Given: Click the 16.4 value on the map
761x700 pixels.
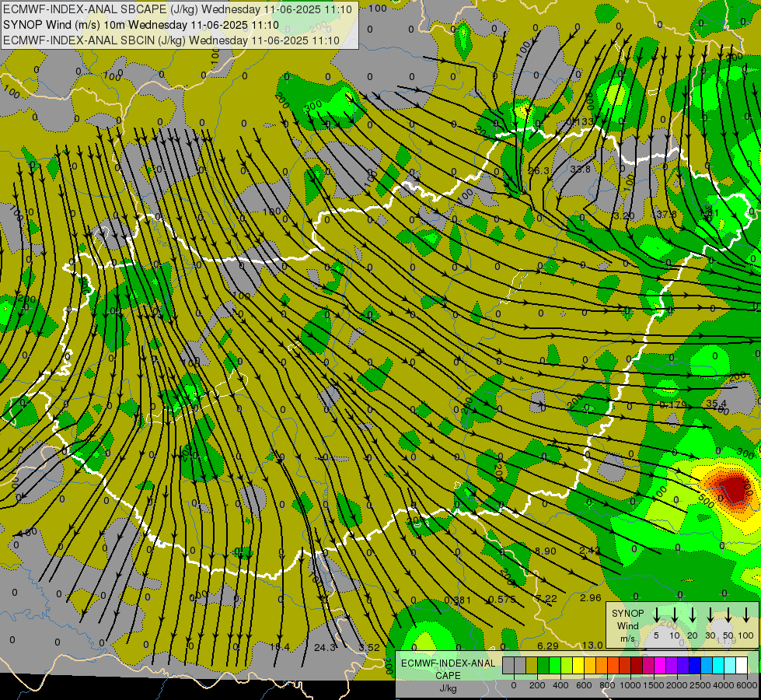Looking at the screenshot, I should [x=280, y=646].
